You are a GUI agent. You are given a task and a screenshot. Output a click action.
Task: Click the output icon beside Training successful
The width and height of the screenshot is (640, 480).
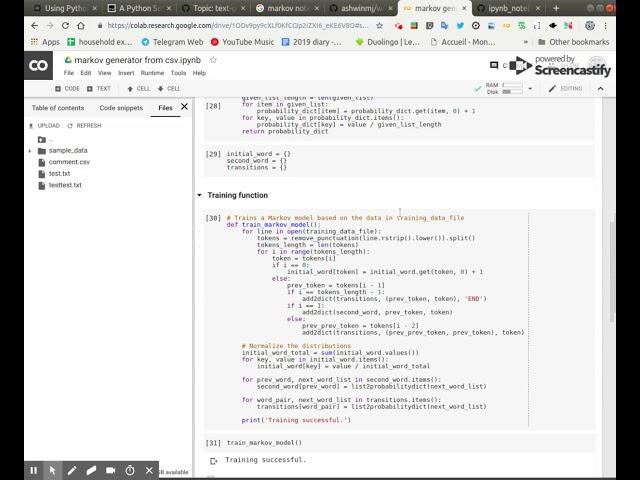[x=213, y=461]
